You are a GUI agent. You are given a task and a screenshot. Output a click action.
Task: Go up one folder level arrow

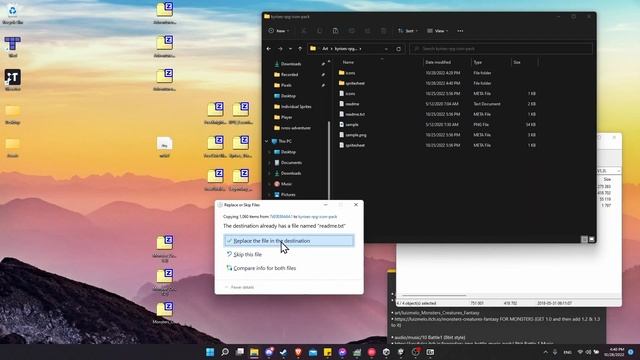[x=300, y=49]
